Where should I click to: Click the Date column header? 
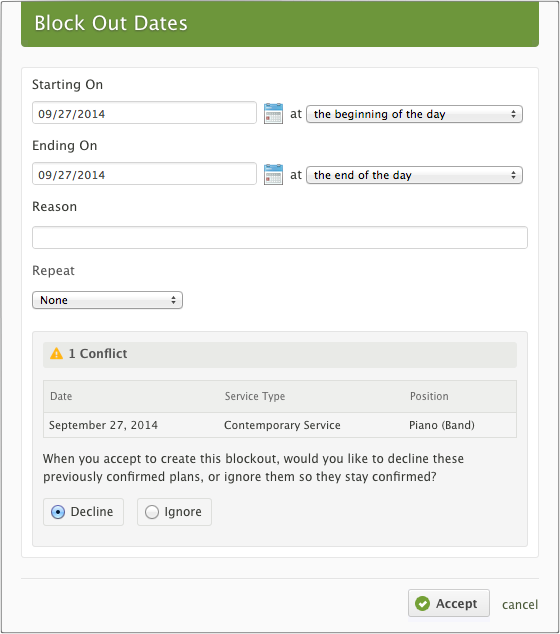tap(61, 396)
